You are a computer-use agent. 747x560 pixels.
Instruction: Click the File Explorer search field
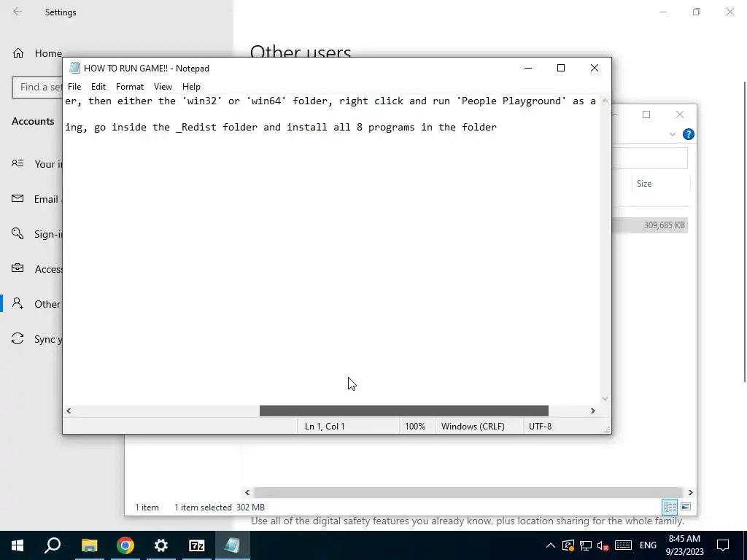point(650,158)
